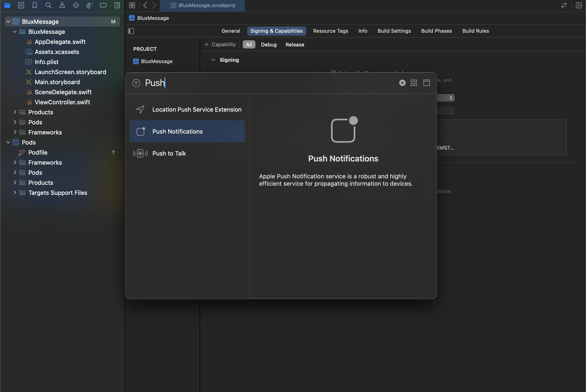The height and width of the screenshot is (392, 586).
Task: Select the Push to Talk capability
Action: click(x=187, y=153)
